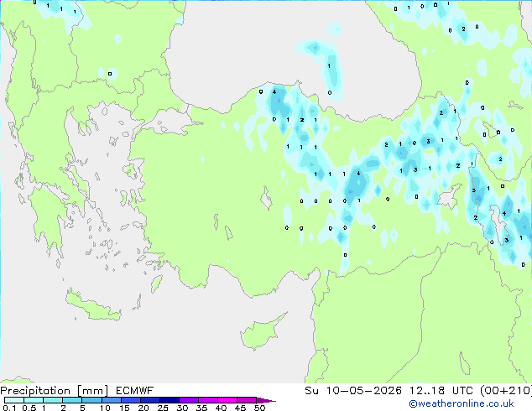The height and width of the screenshot is (411, 532).
Task: Click the '0.1' legend scale value
Action: coord(9,408)
